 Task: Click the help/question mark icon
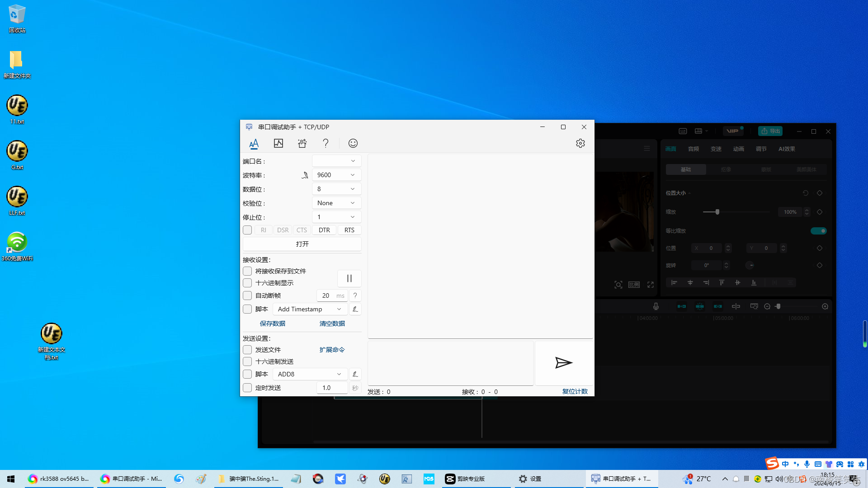(x=326, y=143)
